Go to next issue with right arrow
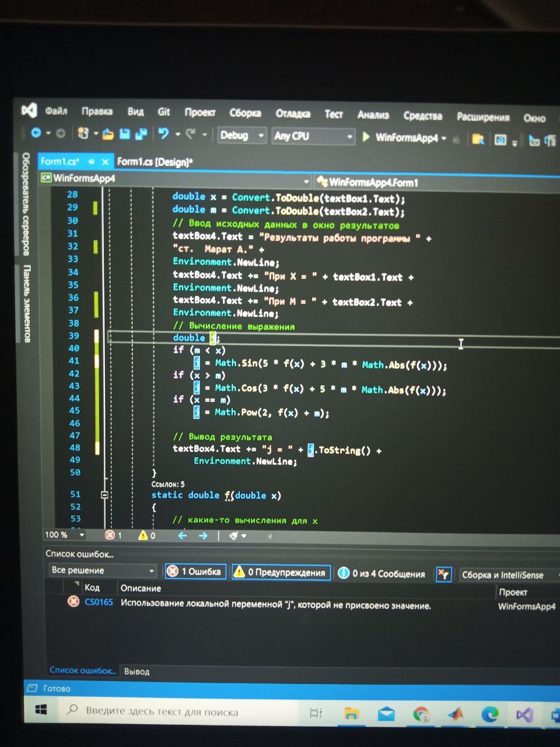The height and width of the screenshot is (747, 560). [x=203, y=535]
